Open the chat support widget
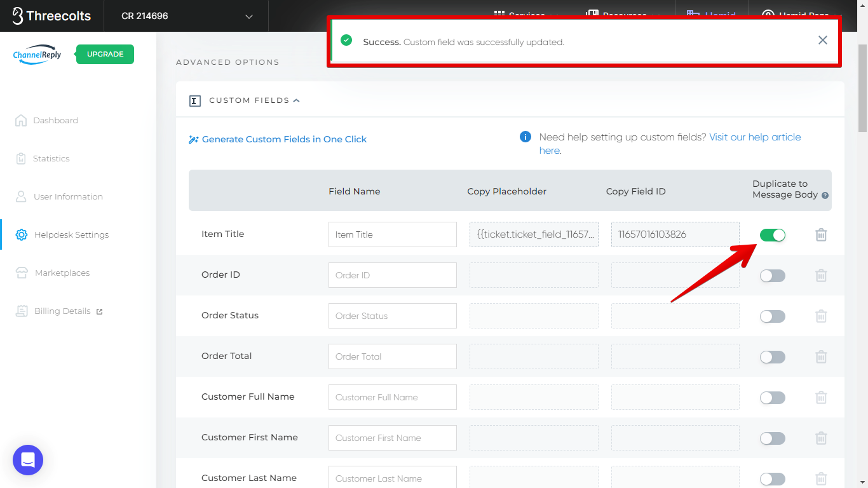 pyautogui.click(x=28, y=460)
